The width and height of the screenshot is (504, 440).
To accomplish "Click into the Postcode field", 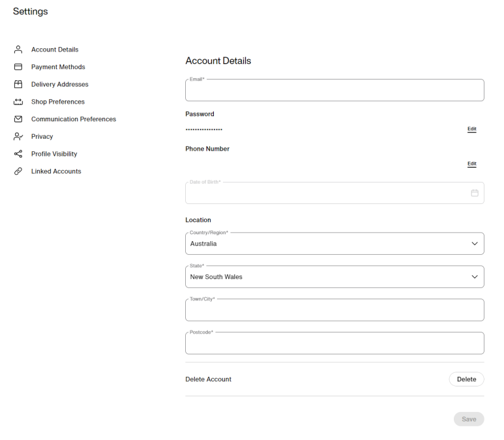I will pyautogui.click(x=334, y=344).
